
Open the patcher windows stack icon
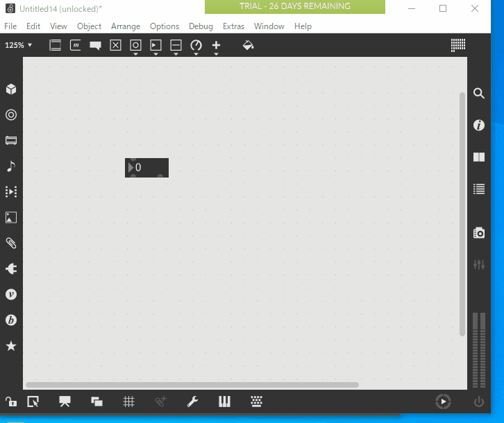pos(96,402)
